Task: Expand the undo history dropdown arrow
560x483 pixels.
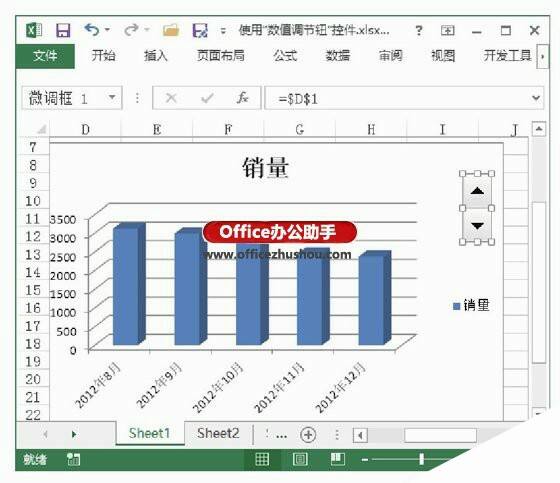Action: coord(108,30)
